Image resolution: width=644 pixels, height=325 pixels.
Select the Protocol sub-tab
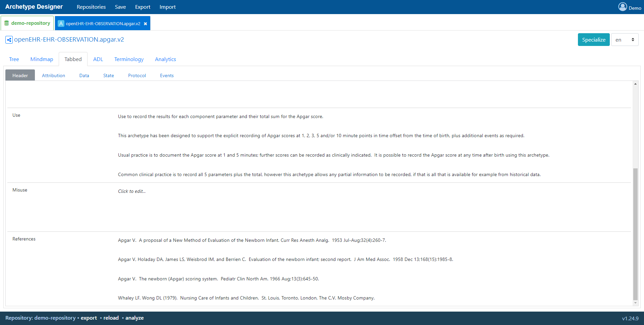(137, 76)
